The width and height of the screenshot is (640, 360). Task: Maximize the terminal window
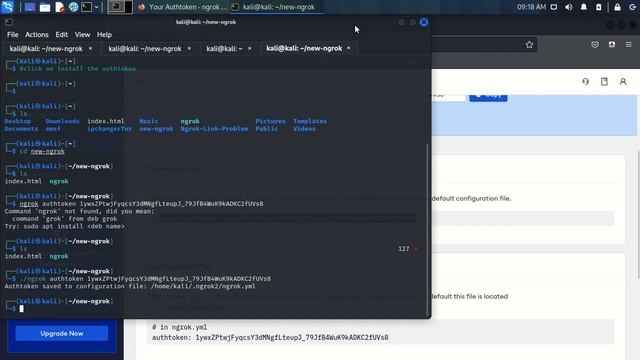click(x=413, y=22)
